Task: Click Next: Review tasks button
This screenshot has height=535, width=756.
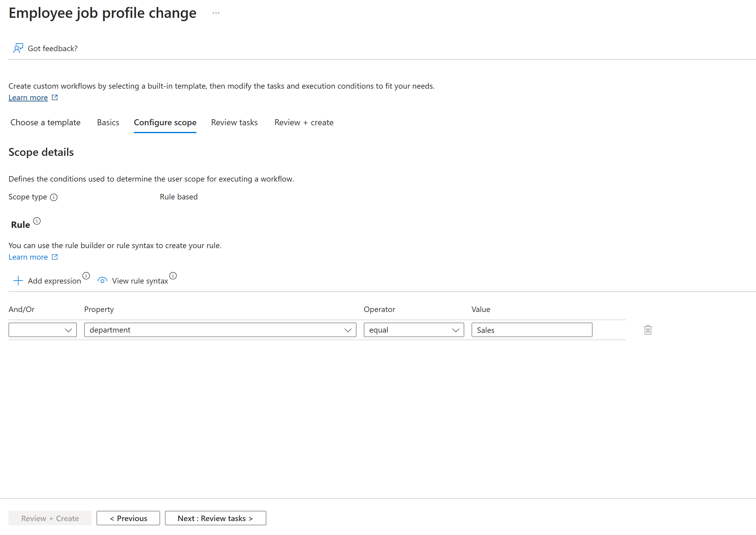Action: [216, 518]
